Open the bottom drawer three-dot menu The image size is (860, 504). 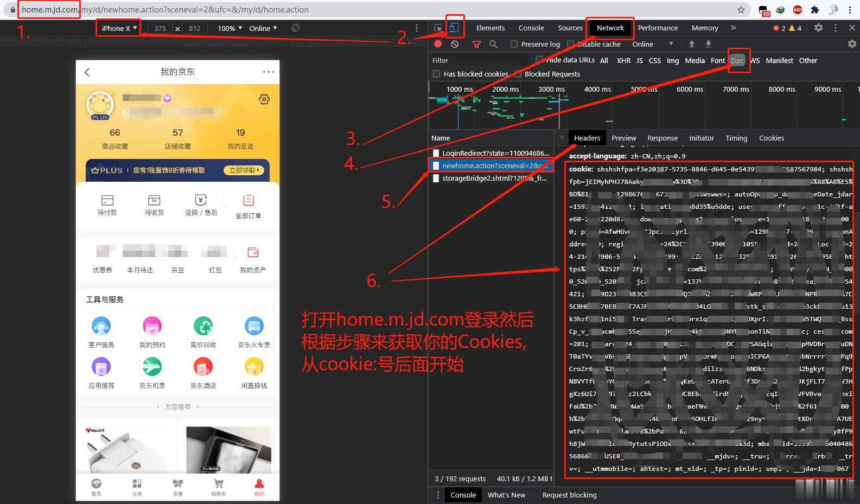coord(438,495)
